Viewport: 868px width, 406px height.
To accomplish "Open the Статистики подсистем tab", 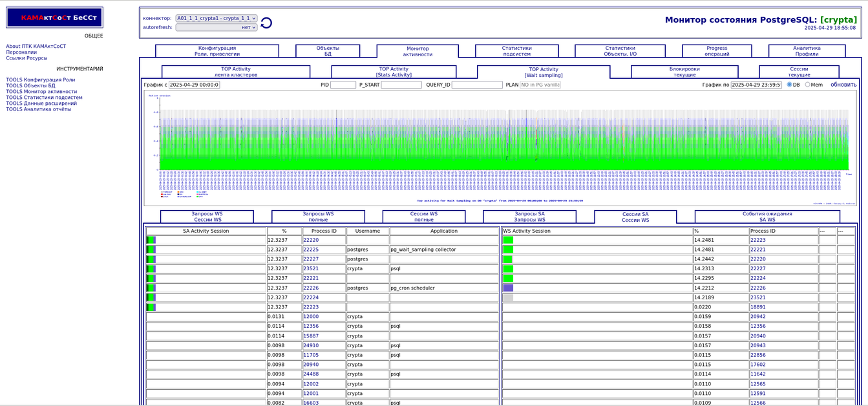I will pos(516,51).
